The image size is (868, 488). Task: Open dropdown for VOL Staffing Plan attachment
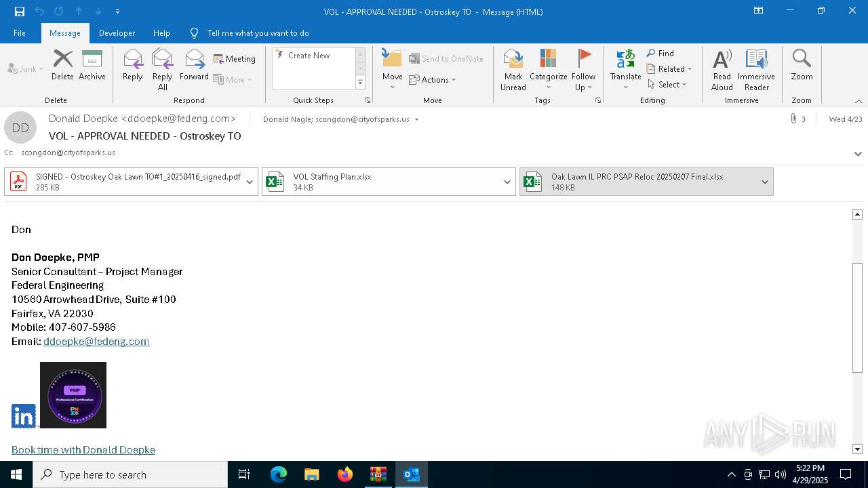[507, 182]
